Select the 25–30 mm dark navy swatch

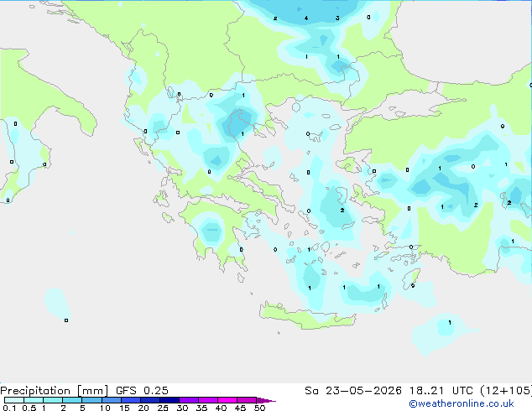[169, 400]
